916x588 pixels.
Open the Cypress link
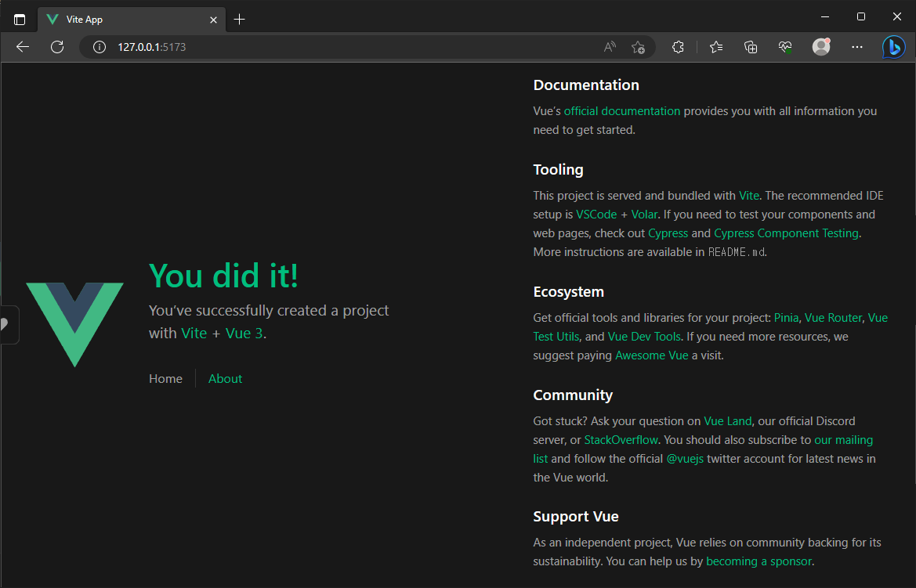[668, 233]
